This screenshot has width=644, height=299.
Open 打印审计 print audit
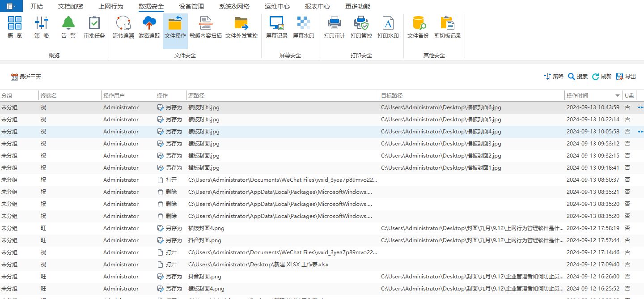[335, 27]
